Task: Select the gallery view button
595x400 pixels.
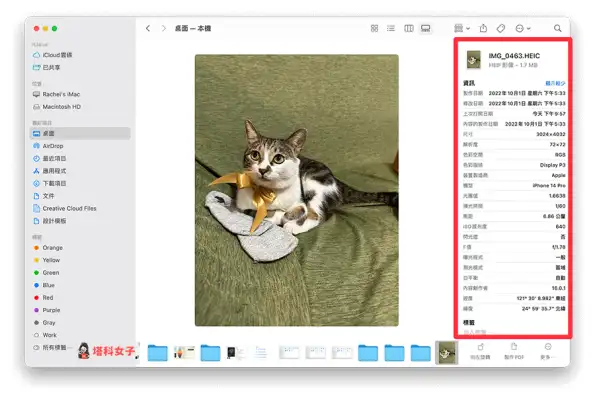Action: [x=426, y=28]
